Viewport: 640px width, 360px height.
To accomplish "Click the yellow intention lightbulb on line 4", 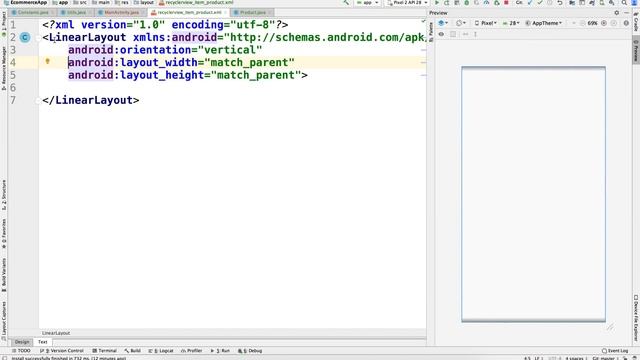I will (x=47, y=62).
